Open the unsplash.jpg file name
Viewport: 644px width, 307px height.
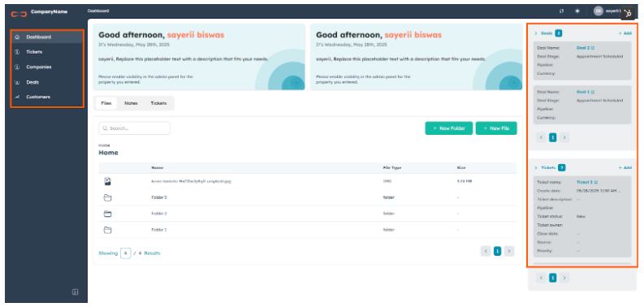(191, 181)
